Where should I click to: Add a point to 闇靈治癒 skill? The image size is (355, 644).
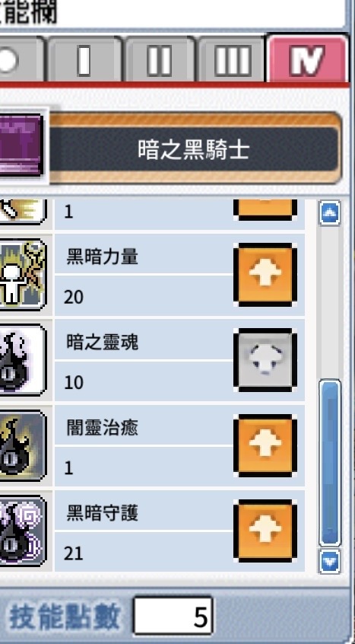pyautogui.click(x=265, y=445)
